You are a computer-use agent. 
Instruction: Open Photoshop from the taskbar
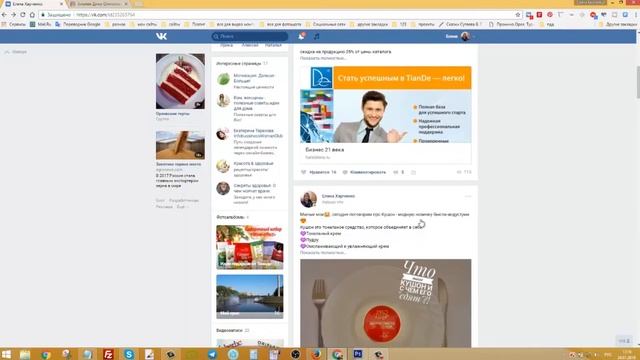point(358,354)
